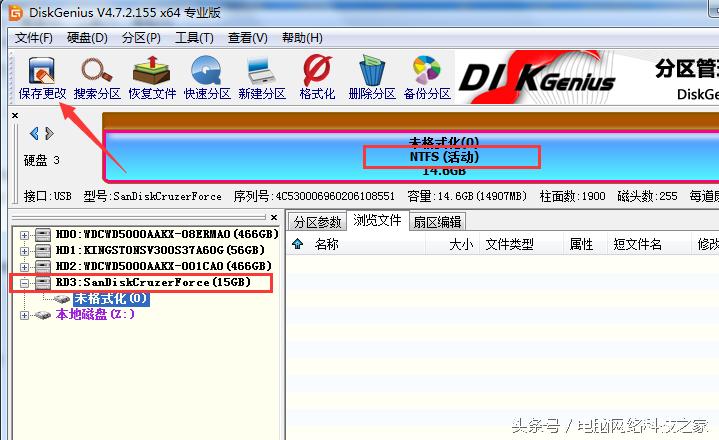Go up one folder level arrow

(x=298, y=244)
